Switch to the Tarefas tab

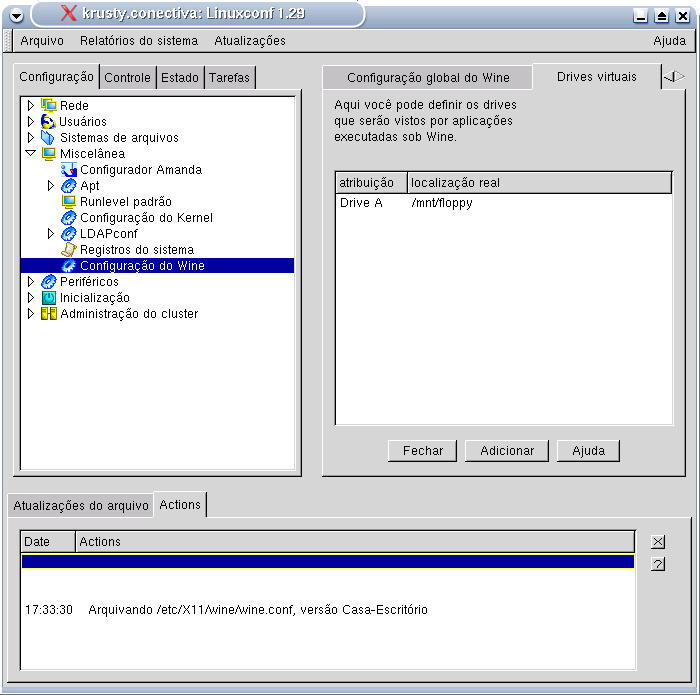(229, 78)
